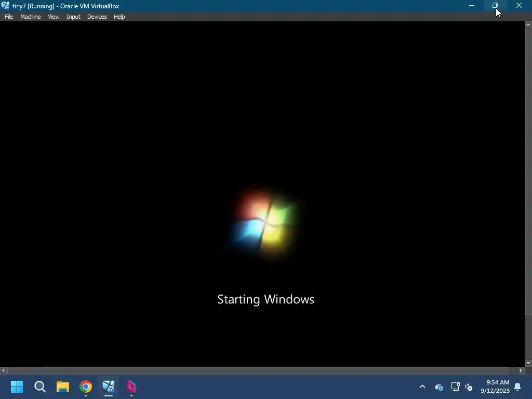Screen dimensions: 532x399
Task: Open the muted volume tray icon
Action: [x=469, y=387]
